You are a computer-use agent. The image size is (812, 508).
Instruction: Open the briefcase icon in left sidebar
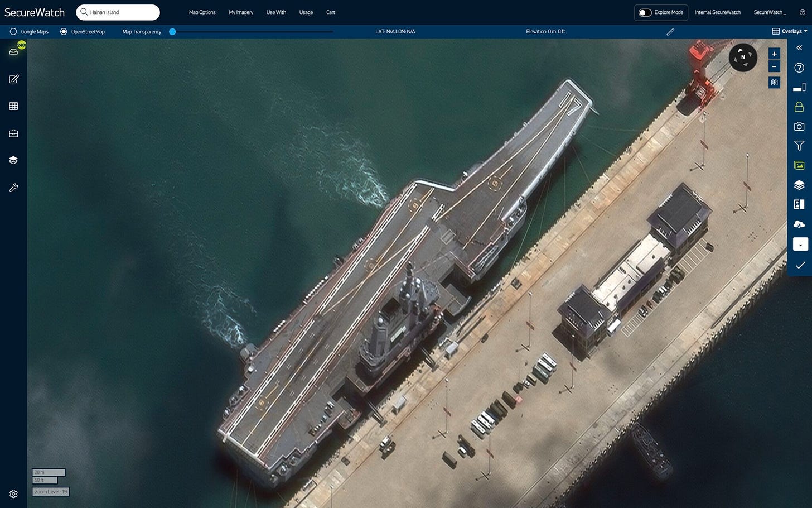click(x=14, y=133)
